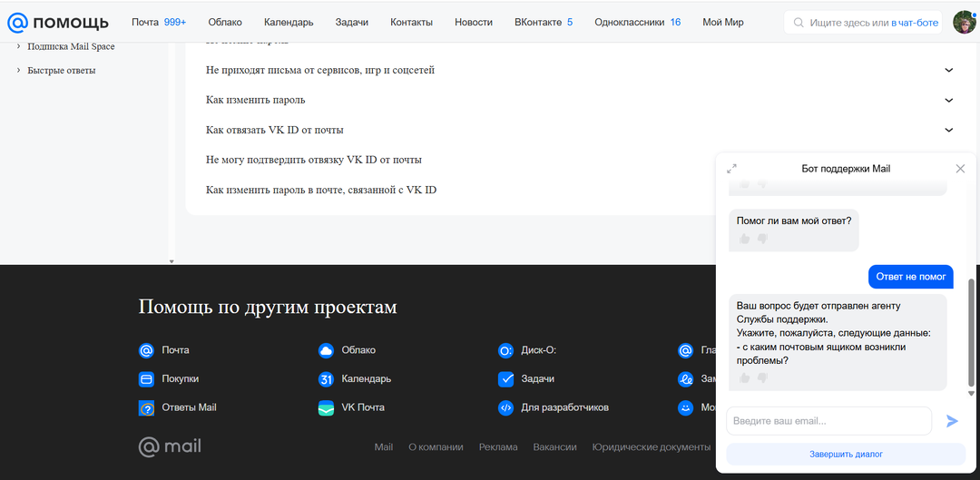Click the search magnifier icon

799,23
